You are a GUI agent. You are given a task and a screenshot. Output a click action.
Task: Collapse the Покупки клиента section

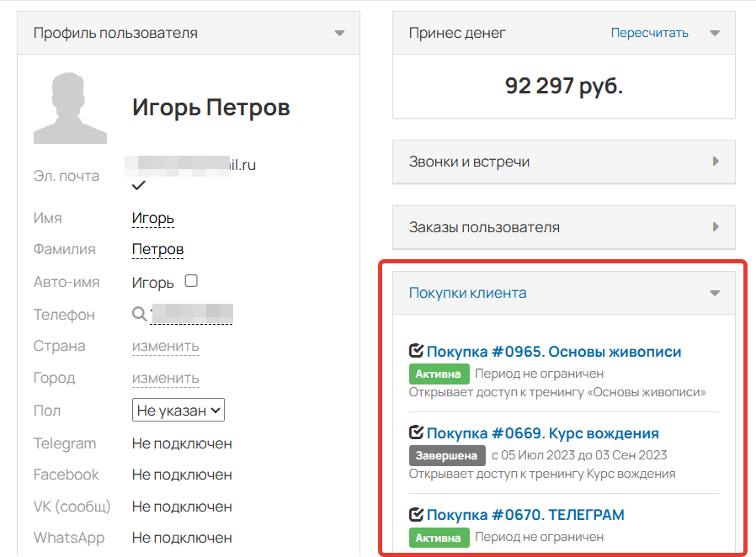tap(716, 292)
